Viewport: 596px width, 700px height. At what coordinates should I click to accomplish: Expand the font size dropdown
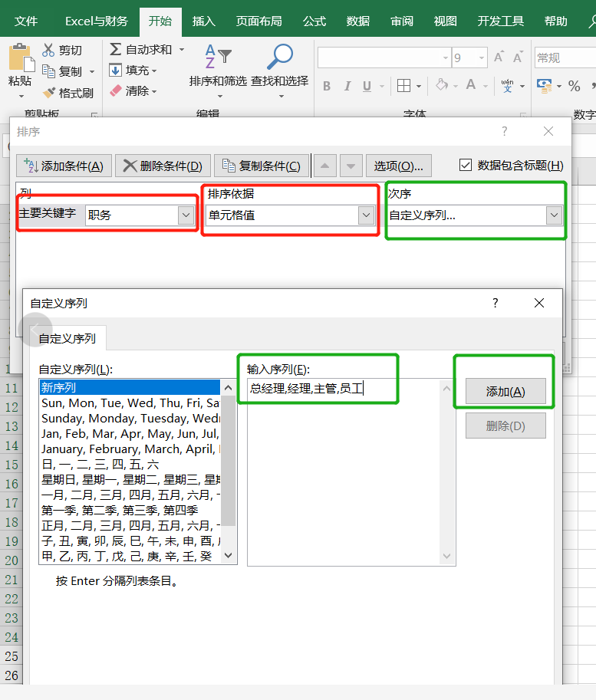[x=481, y=58]
